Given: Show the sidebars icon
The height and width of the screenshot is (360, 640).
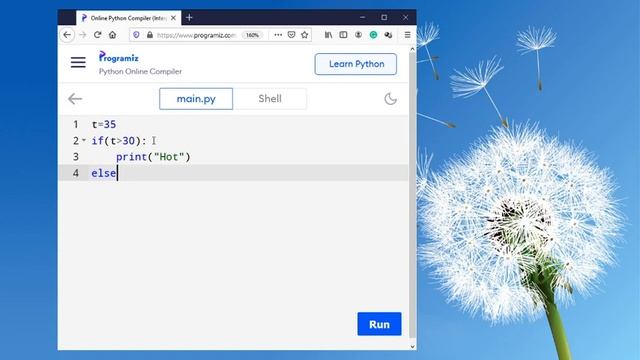Looking at the screenshot, I should click(x=343, y=35).
